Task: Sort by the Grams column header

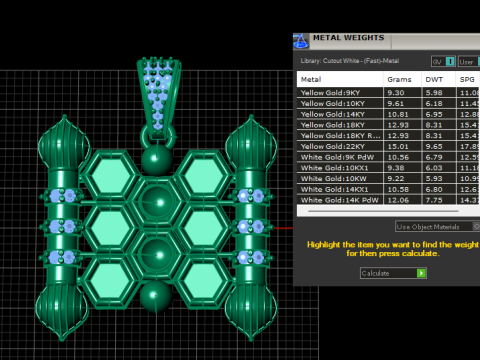Action: coord(402,79)
